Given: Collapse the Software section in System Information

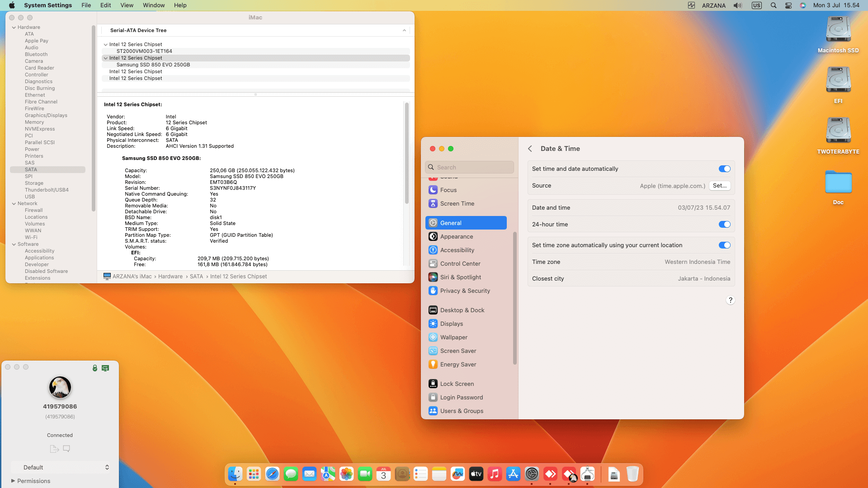Looking at the screenshot, I should coord(14,244).
